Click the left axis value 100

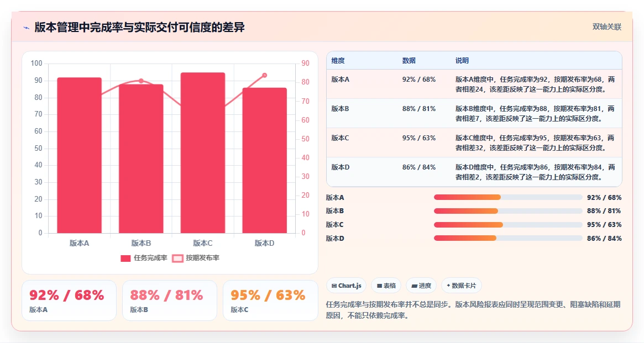pos(36,63)
